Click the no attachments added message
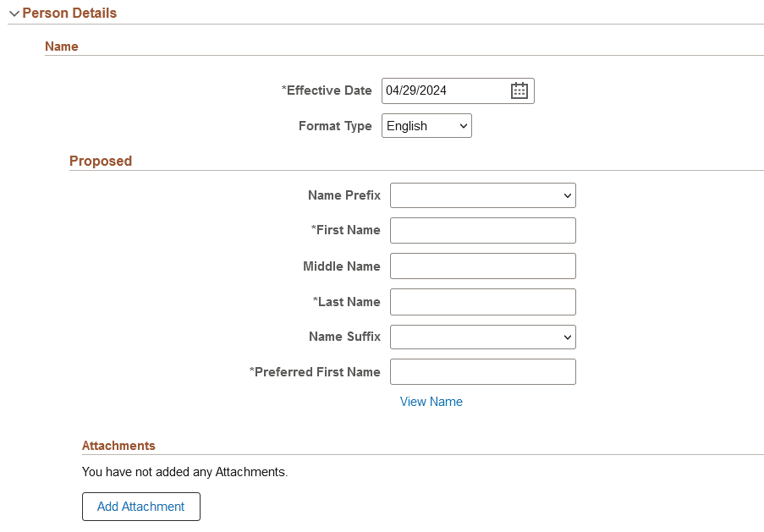764x532 pixels. [184, 472]
